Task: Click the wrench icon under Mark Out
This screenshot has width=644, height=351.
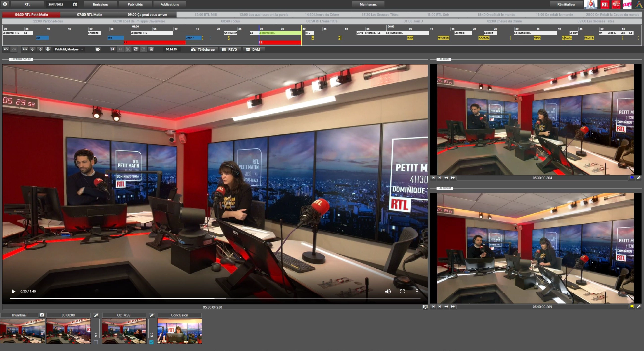Action: tap(639, 306)
